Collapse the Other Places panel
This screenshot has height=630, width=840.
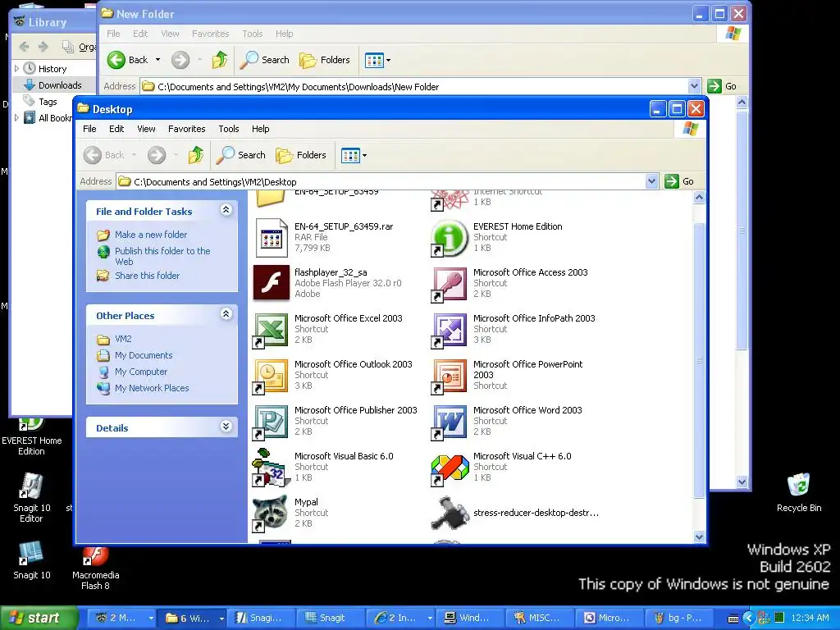tap(226, 314)
